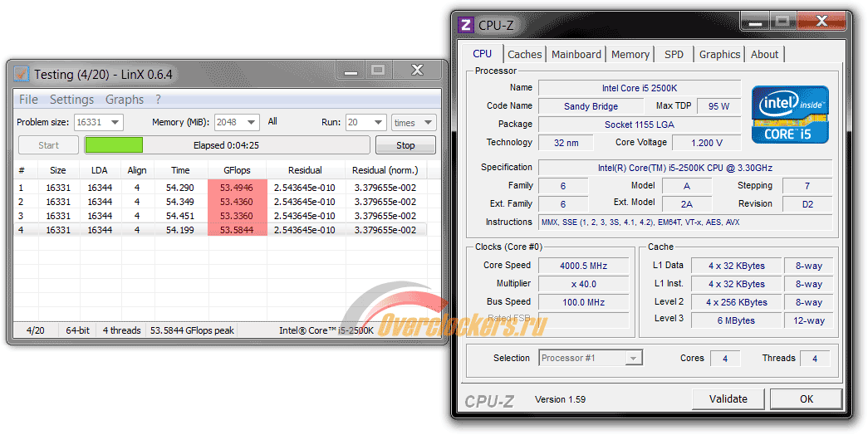The image size is (868, 435).
Task: Click the Multiplier value x 40.0
Action: click(x=583, y=284)
